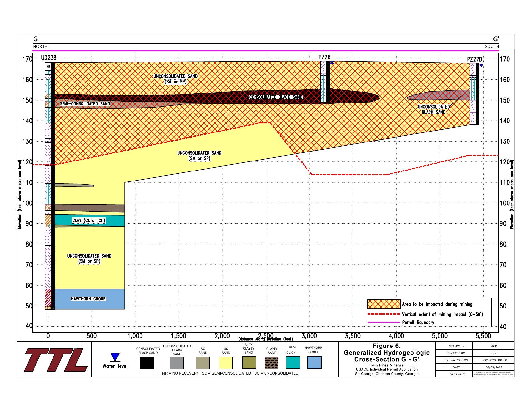
Task: Select the blue Hawthorn Group legend swatch
Action: (314, 363)
